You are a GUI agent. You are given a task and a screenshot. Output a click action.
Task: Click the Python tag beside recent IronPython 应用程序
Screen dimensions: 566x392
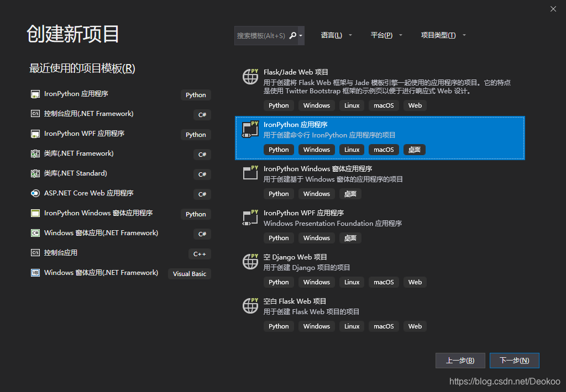coord(196,95)
